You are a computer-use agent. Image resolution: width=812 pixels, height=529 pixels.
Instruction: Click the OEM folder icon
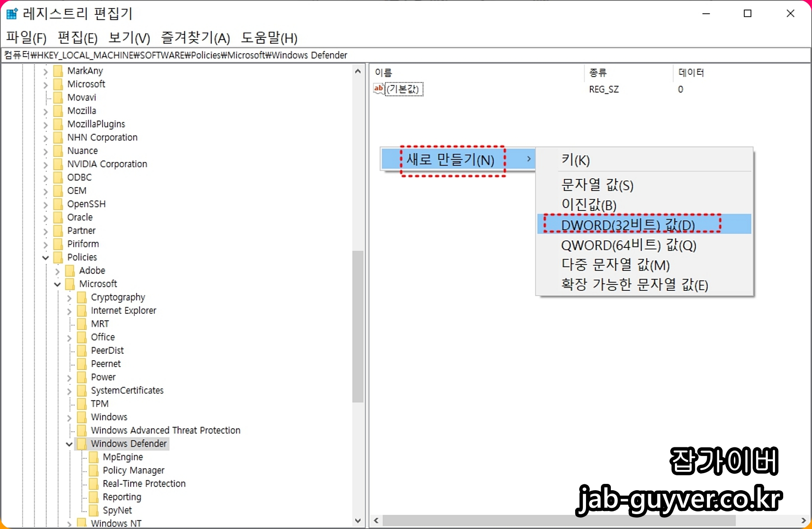tap(58, 191)
